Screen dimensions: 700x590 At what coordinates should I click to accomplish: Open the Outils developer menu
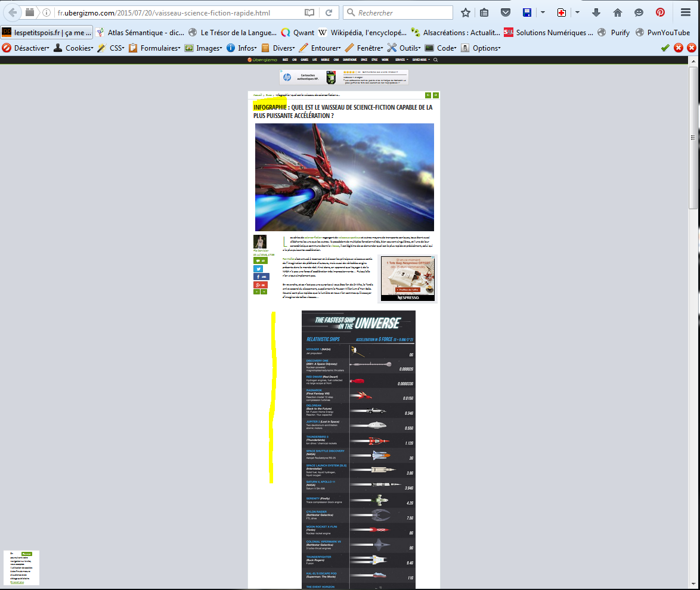[x=404, y=48]
